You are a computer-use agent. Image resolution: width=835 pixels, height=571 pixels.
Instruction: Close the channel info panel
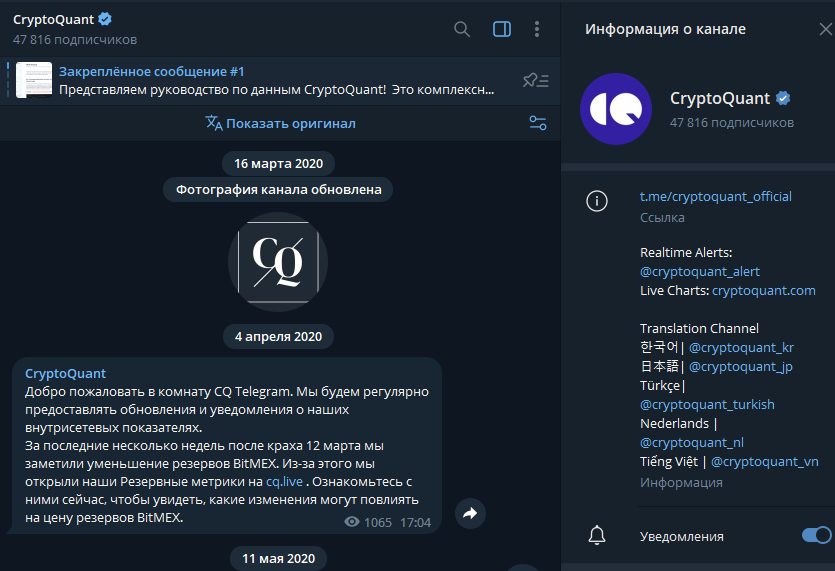click(825, 29)
